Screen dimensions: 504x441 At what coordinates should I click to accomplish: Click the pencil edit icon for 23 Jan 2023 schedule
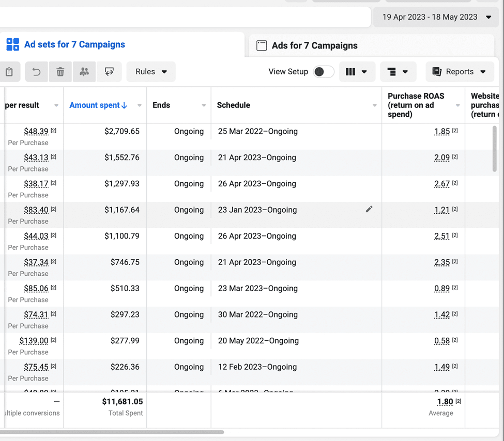pos(369,209)
